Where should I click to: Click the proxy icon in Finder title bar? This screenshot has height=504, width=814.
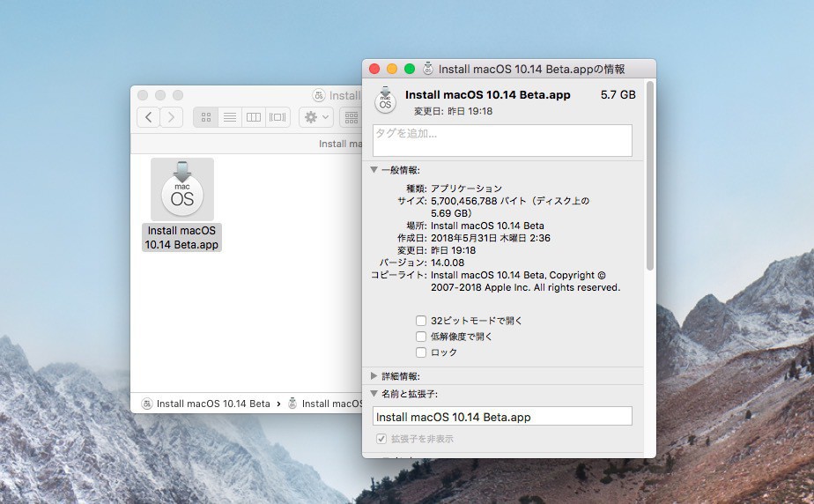tap(319, 95)
